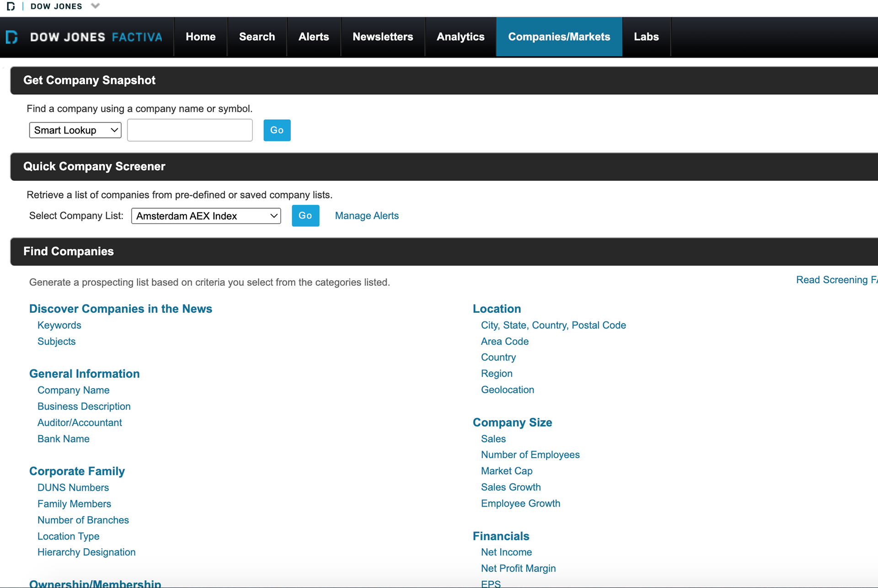Select the Net Profit Margin link
878x588 pixels.
pyautogui.click(x=519, y=568)
